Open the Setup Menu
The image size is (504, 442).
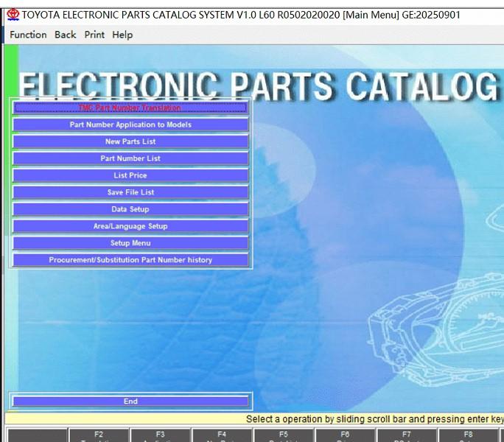pos(130,243)
